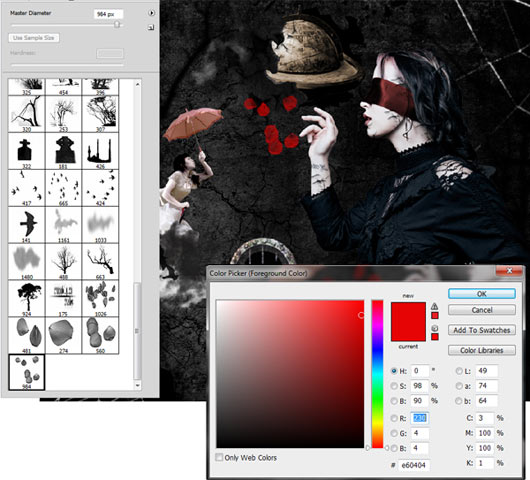
Task: Enable the Only Web Colors checkbox
Action: [x=219, y=457]
